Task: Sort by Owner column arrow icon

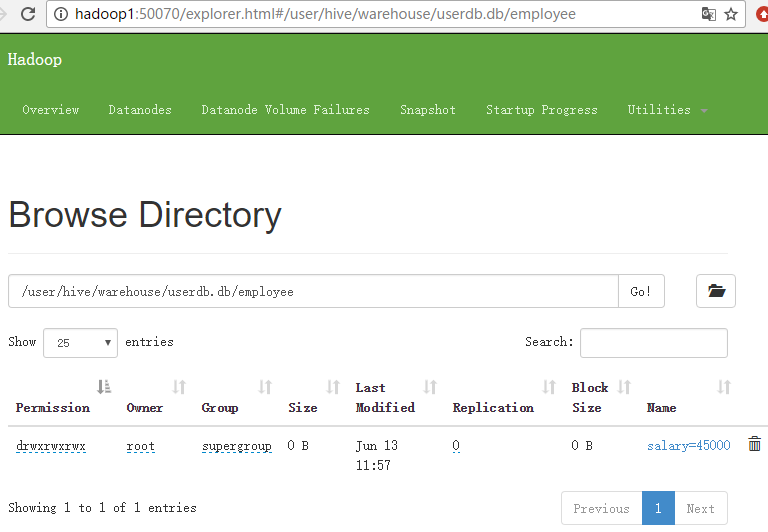Action: [x=179, y=387]
